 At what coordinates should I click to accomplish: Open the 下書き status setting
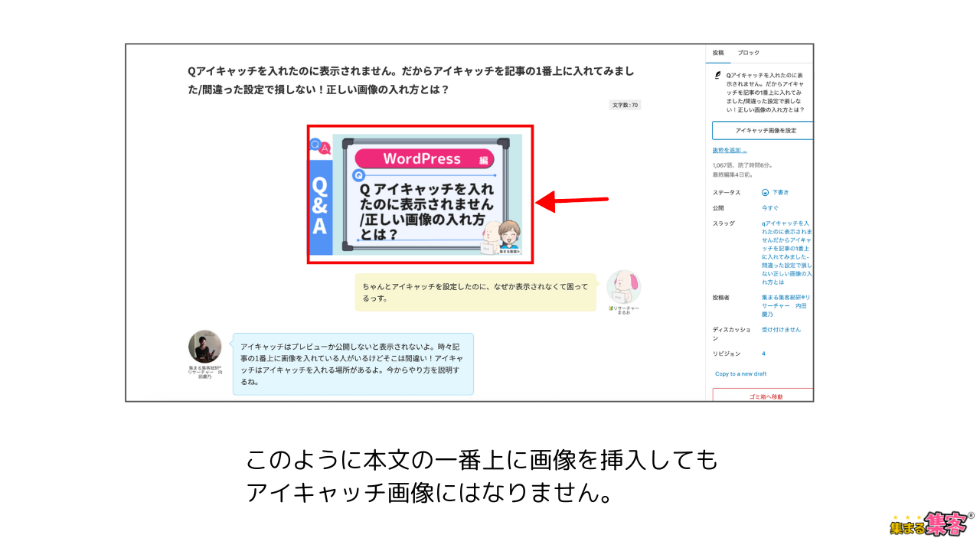click(780, 192)
